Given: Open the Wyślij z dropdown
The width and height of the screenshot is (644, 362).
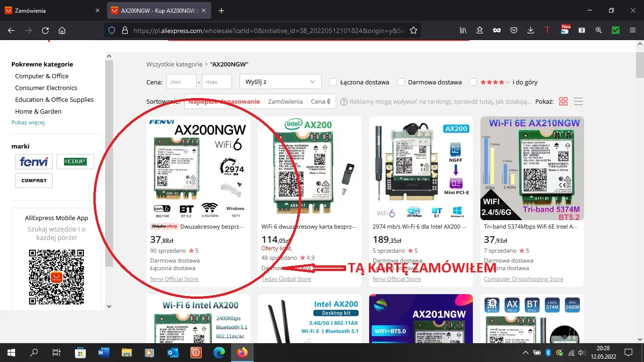Looking at the screenshot, I should 281,82.
